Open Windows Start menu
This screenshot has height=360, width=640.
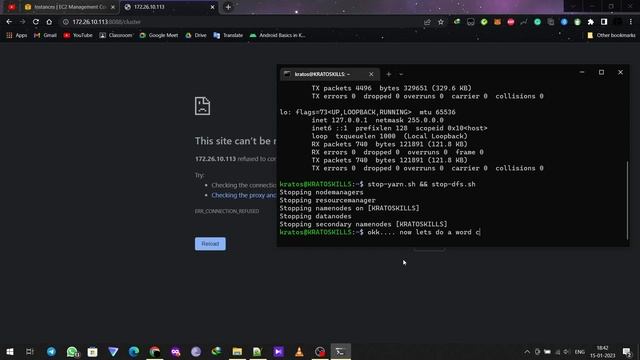(9, 351)
